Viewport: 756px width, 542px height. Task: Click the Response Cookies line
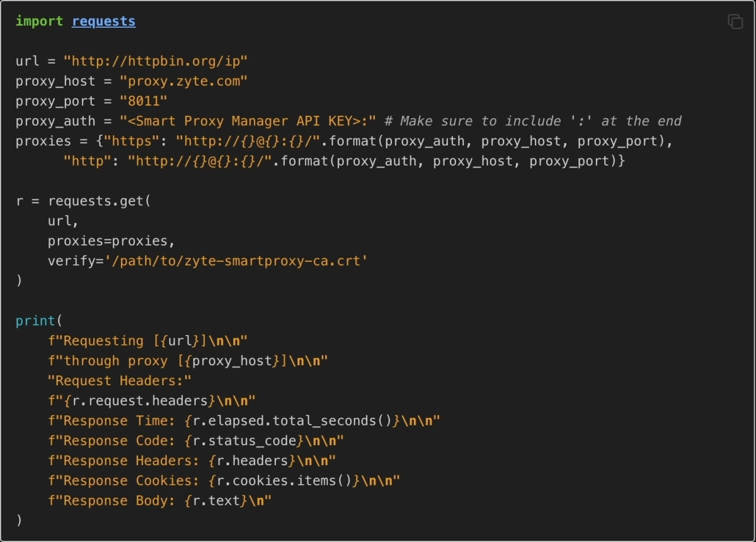(x=224, y=481)
